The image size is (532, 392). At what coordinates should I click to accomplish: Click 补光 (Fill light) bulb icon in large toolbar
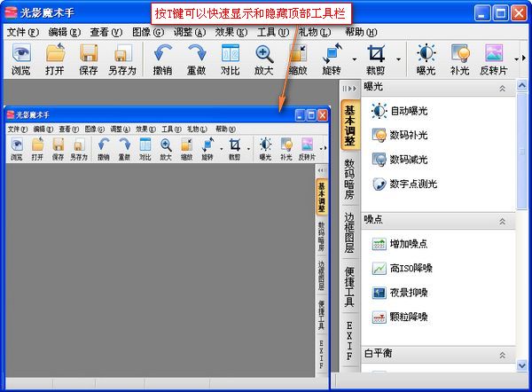(x=459, y=59)
